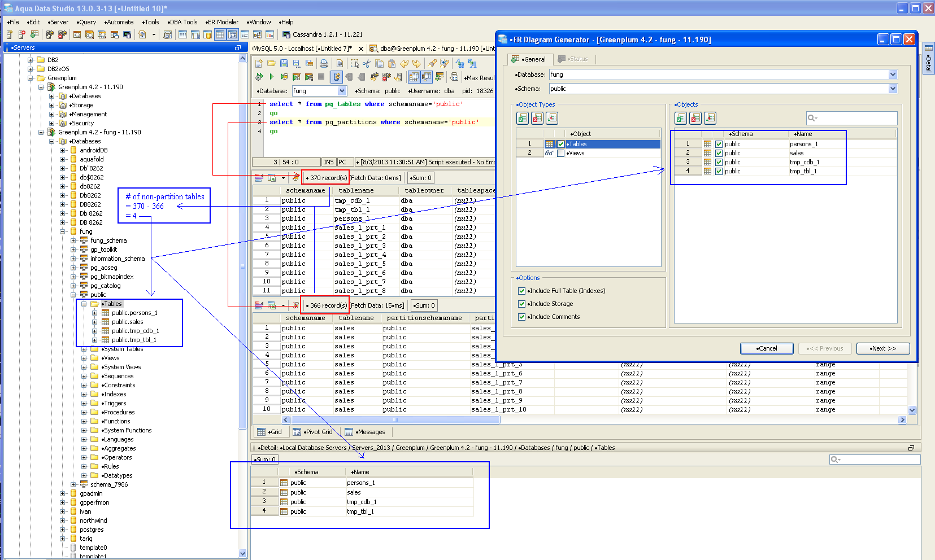The height and width of the screenshot is (560, 935).
Task: Open the Schema dropdown in ER Diagram Generator
Action: pyautogui.click(x=893, y=89)
